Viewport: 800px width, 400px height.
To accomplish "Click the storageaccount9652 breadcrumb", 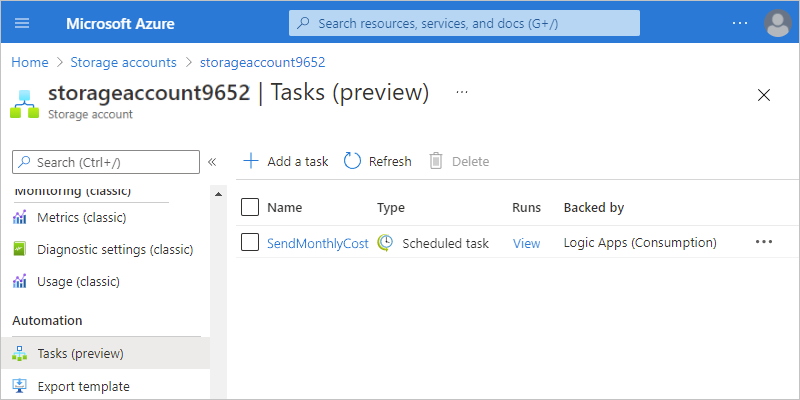I will coord(262,63).
